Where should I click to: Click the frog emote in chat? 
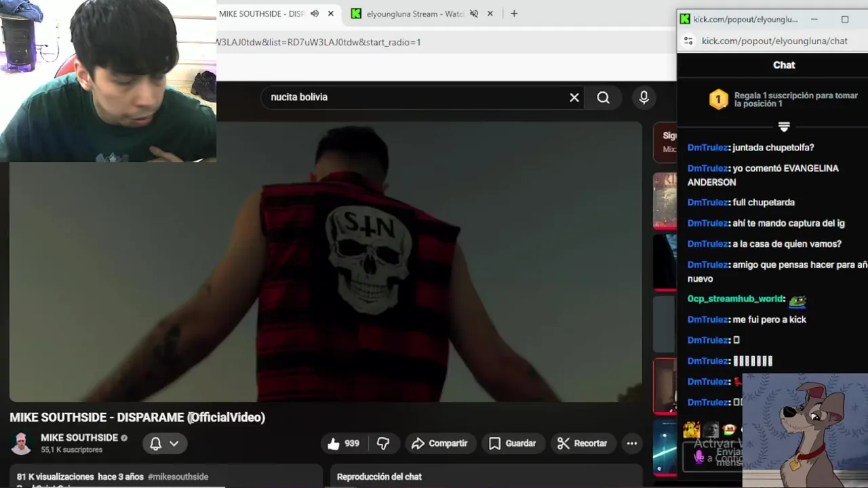[x=797, y=300]
